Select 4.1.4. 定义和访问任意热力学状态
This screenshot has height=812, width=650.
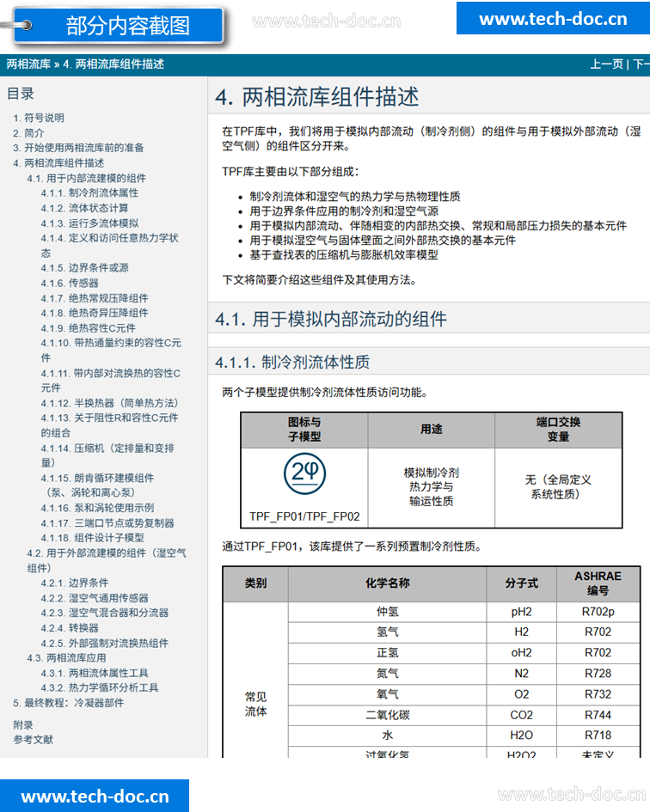pos(109,246)
